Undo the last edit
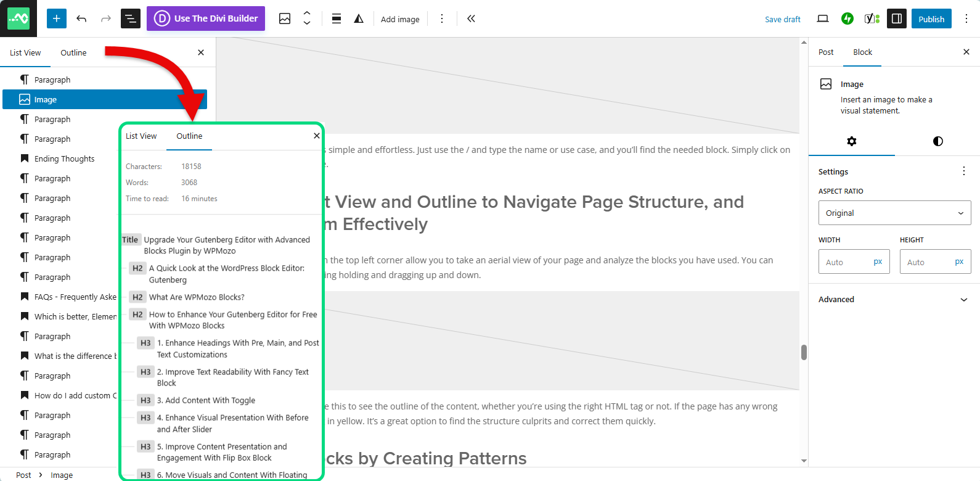980x481 pixels. coord(81,18)
